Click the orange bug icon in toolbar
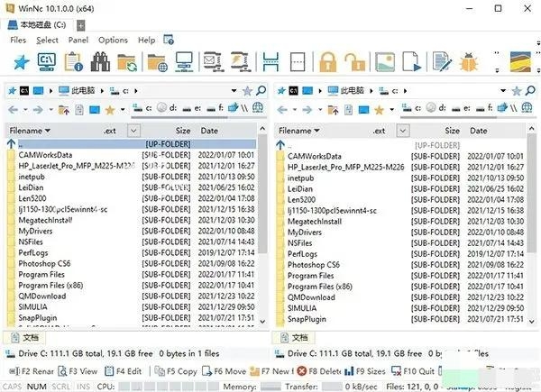This screenshot has height=392, width=541. pos(468,62)
